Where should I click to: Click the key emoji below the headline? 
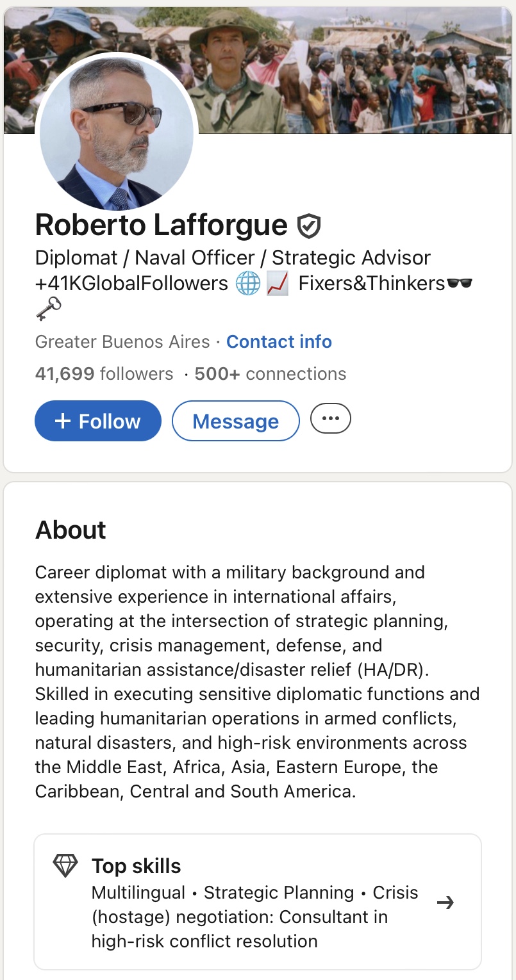[48, 309]
